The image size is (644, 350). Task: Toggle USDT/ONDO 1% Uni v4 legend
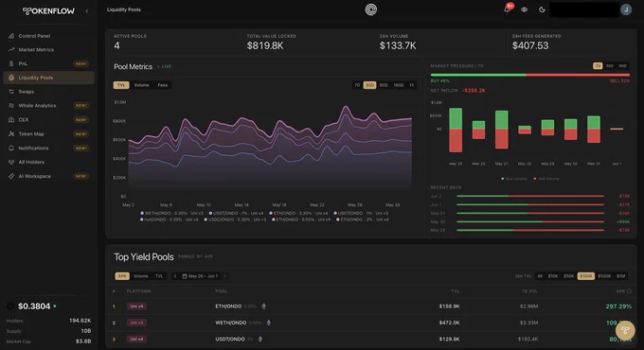[236, 214]
